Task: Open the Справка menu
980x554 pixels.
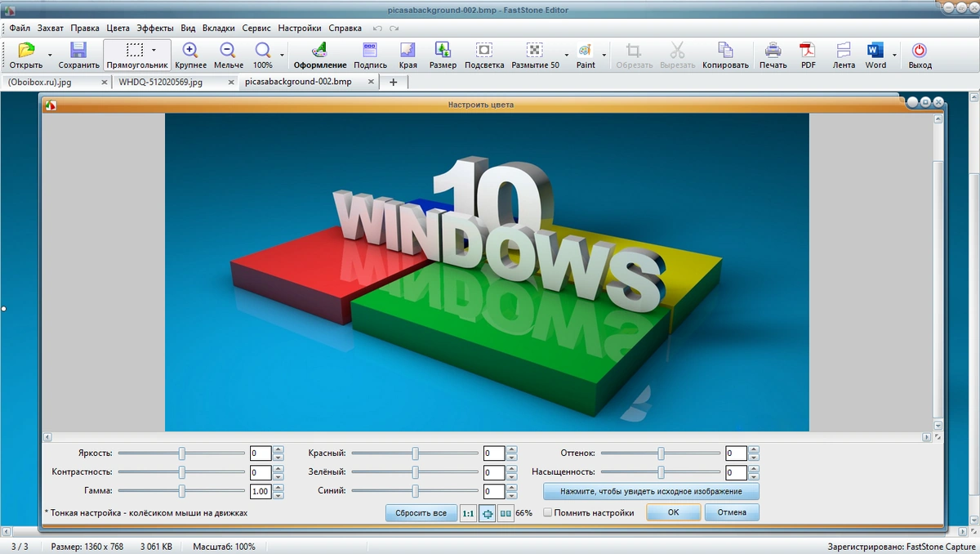Action: (345, 28)
